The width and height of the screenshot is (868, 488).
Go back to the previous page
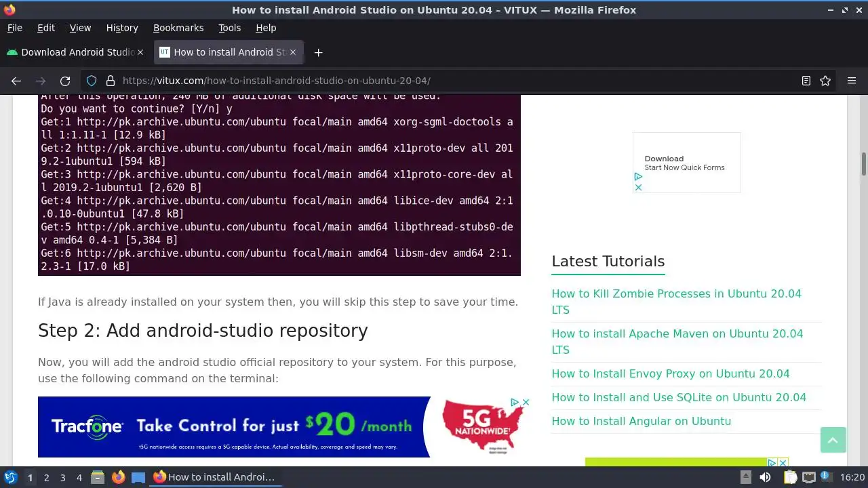[x=16, y=81]
